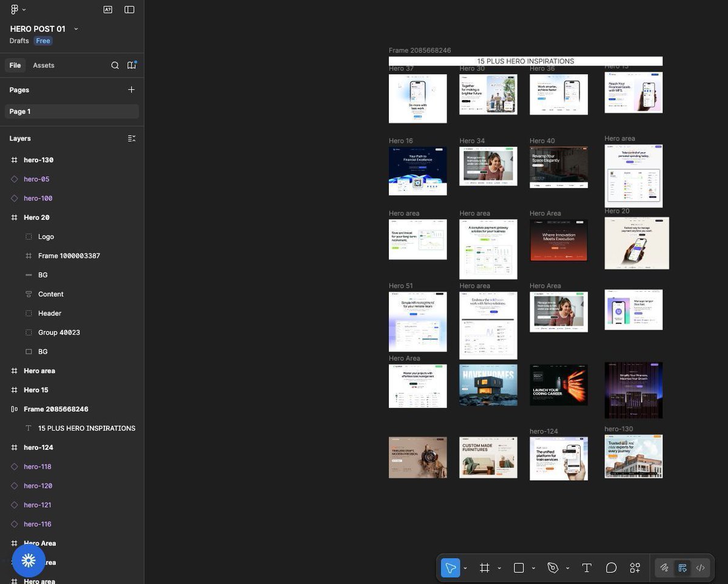728x584 pixels.
Task: Add a new page with plus icon
Action: click(x=131, y=89)
